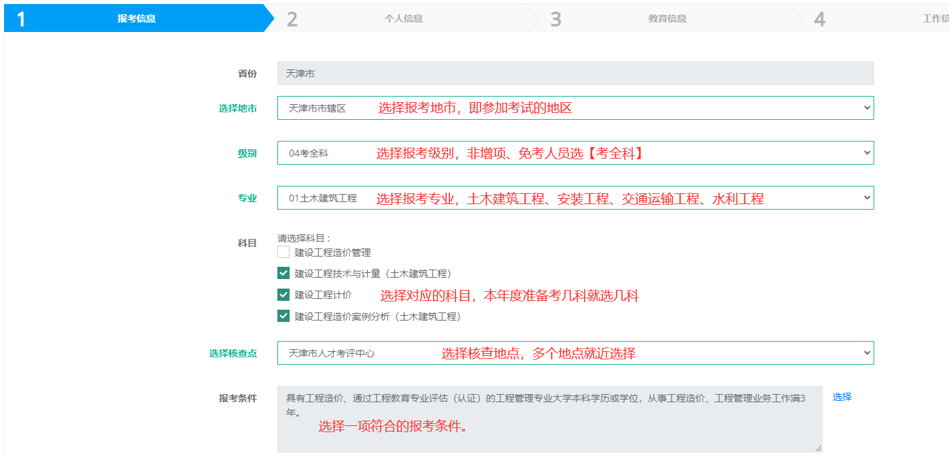
Task: Go to step 4 工作信息 tab
Action: (x=871, y=18)
